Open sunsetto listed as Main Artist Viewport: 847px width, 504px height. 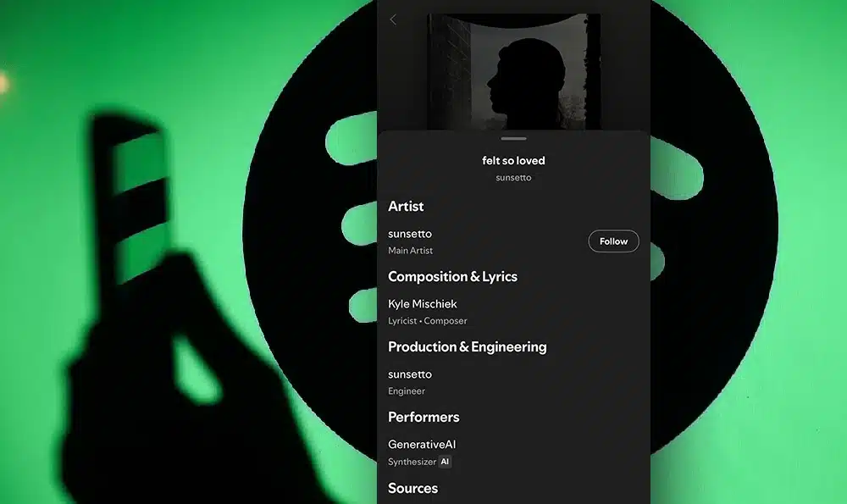click(410, 234)
